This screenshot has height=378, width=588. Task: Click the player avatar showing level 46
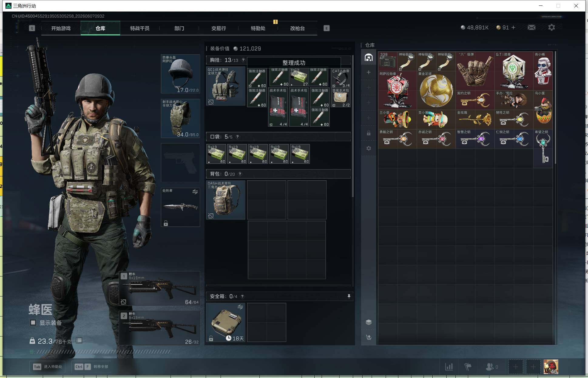[x=551, y=367]
